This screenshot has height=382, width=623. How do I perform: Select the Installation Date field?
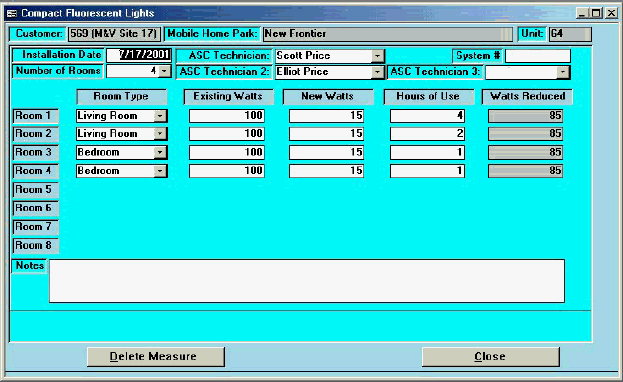pos(139,55)
